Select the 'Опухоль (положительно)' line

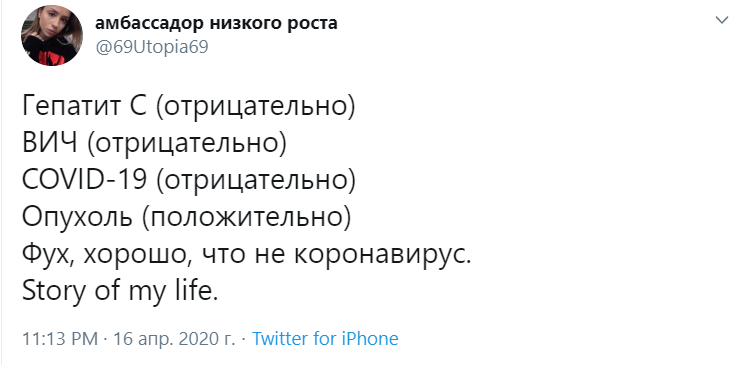coord(187,217)
